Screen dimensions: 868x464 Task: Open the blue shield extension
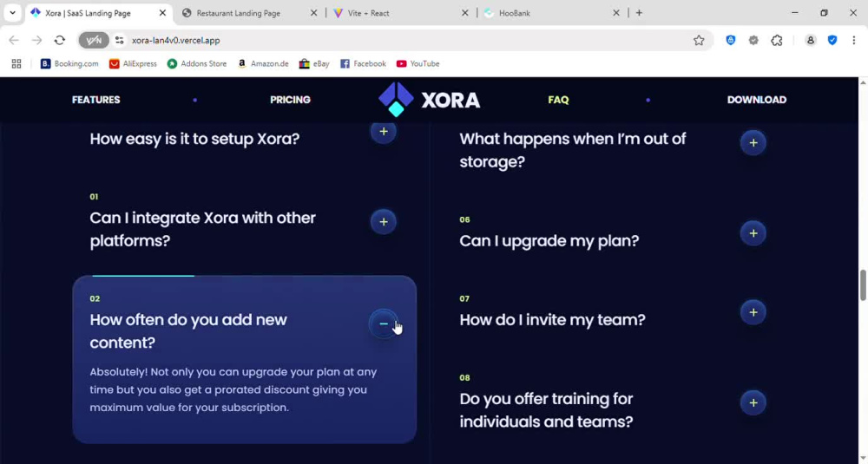(x=731, y=40)
